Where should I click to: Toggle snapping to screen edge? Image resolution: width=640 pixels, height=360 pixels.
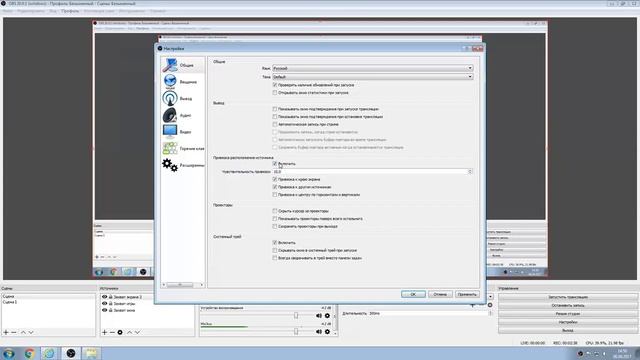coord(275,179)
